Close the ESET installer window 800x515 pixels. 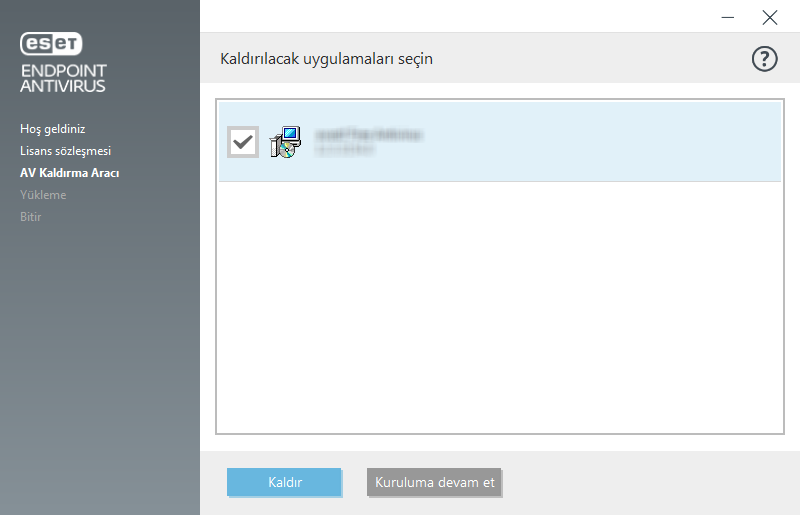click(769, 17)
